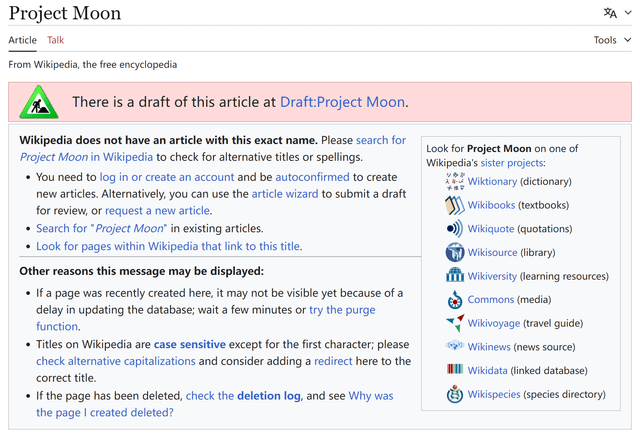Click the Commons logo icon

[455, 300]
